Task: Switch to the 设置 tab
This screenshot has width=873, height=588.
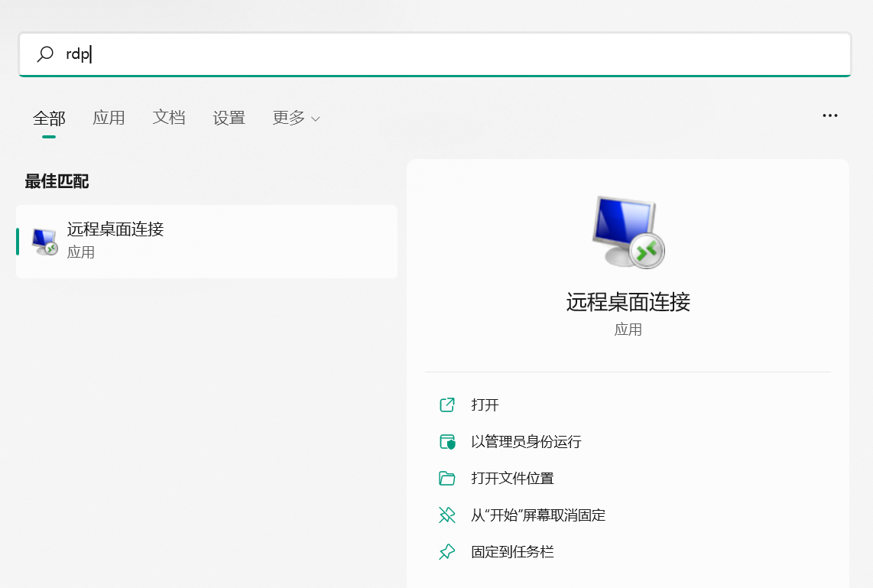Action: pos(229,118)
